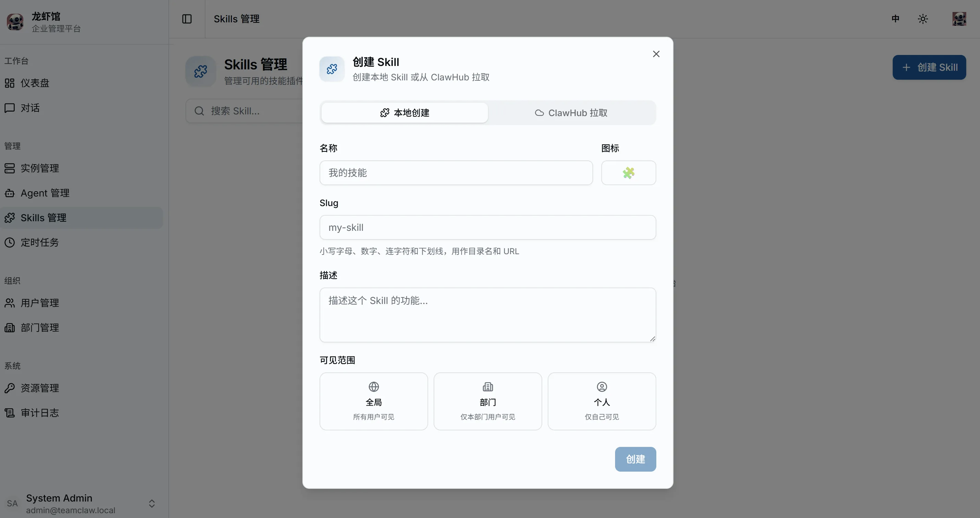980x518 pixels.
Task: Select the 本地创建 tab
Action: click(x=404, y=113)
